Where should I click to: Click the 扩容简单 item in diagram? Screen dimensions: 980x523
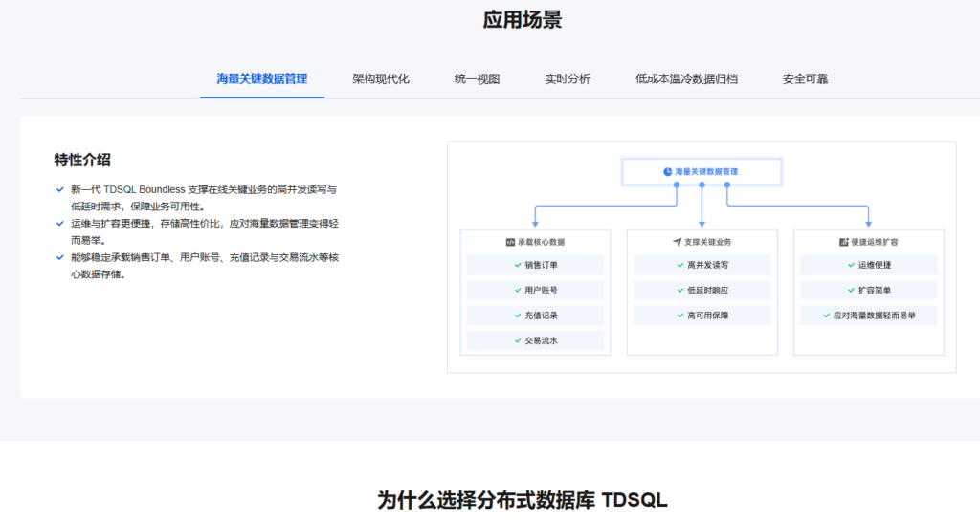point(869,291)
